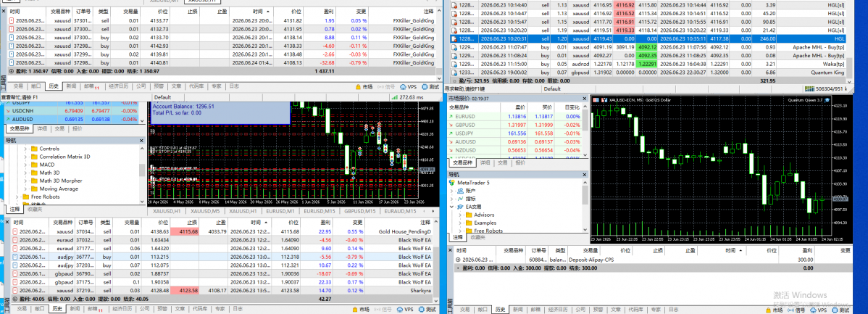This screenshot has width=868, height=314.
Task: Switch to 交易 tab in top-left toolbox
Action: (x=18, y=86)
